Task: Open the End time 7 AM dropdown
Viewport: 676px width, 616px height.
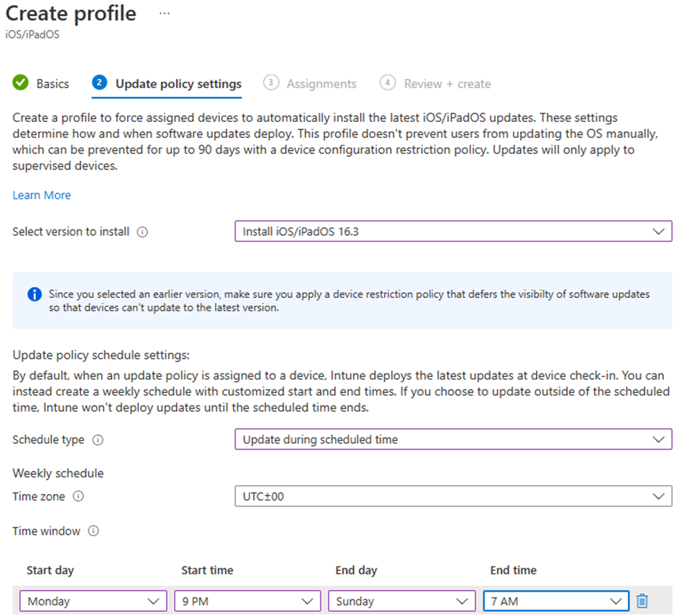Action: tap(555, 601)
